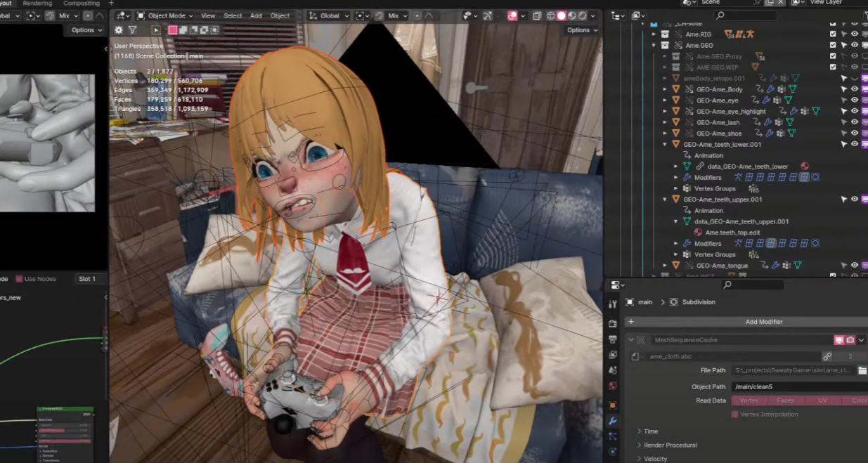Image resolution: width=868 pixels, height=463 pixels.
Task: Switch to the Compositing workspace tab
Action: coord(82,4)
